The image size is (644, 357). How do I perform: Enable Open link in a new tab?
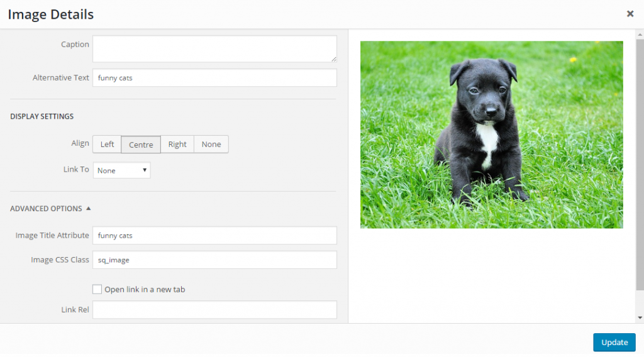(x=97, y=290)
